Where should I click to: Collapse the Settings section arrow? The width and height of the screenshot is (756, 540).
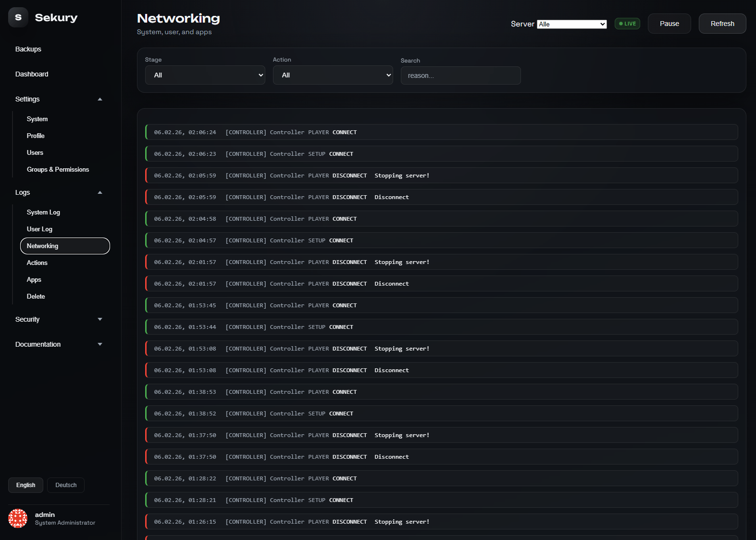(x=100, y=99)
